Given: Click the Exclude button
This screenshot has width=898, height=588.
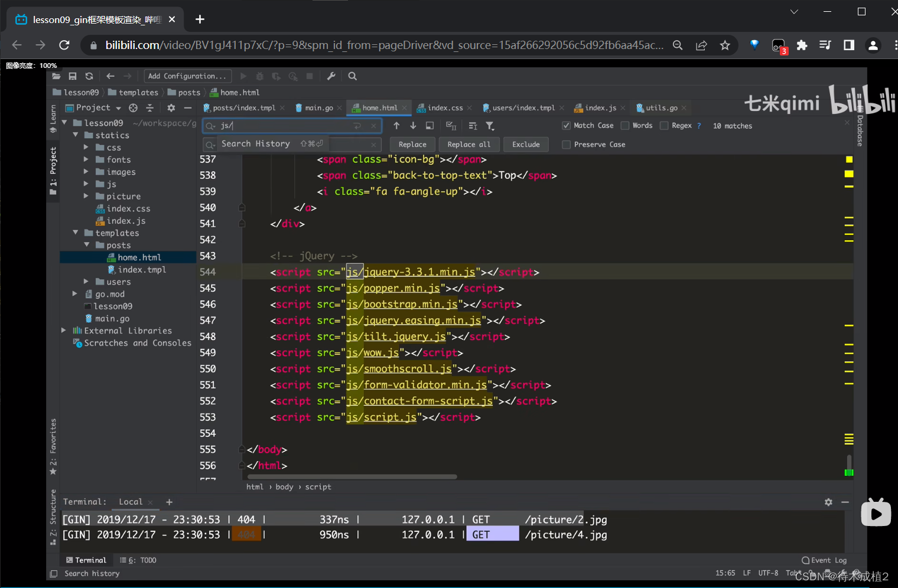Looking at the screenshot, I should [x=526, y=145].
